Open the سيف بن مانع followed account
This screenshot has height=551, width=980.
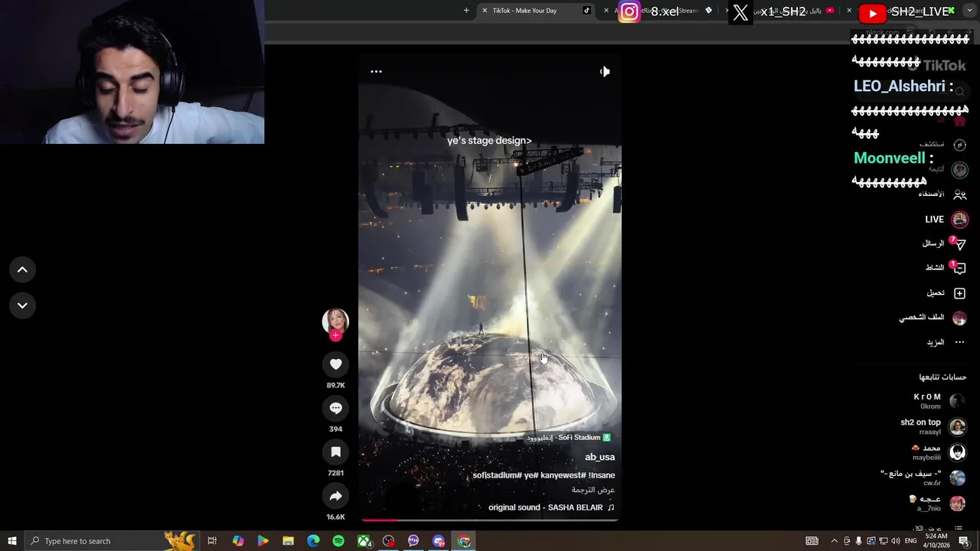923,478
